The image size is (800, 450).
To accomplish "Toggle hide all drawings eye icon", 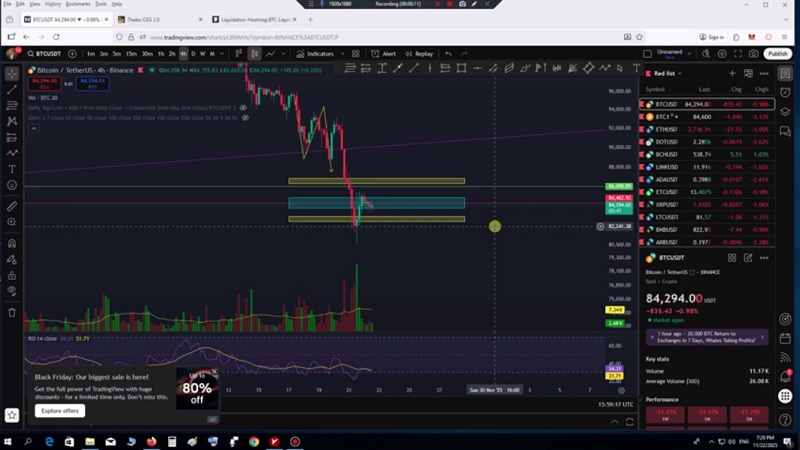I will [x=12, y=293].
